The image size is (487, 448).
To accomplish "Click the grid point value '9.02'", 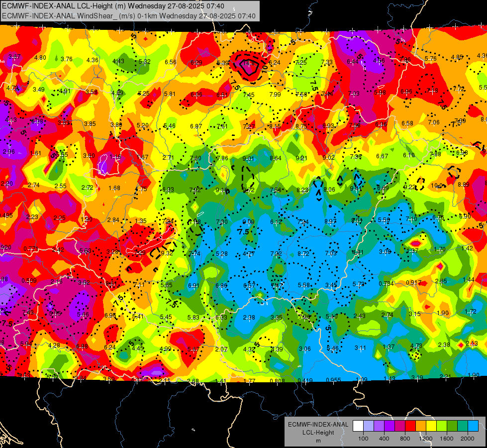I will click(x=329, y=158).
